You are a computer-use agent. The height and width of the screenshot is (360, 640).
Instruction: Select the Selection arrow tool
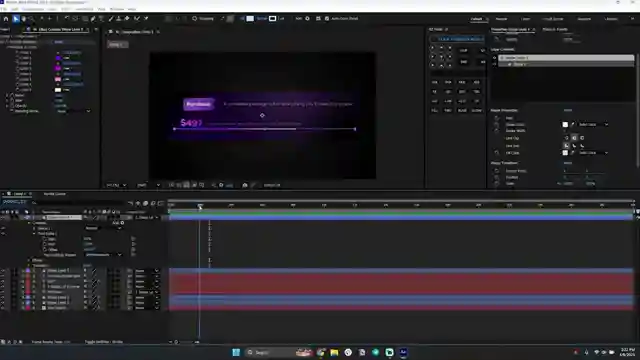coord(16,19)
